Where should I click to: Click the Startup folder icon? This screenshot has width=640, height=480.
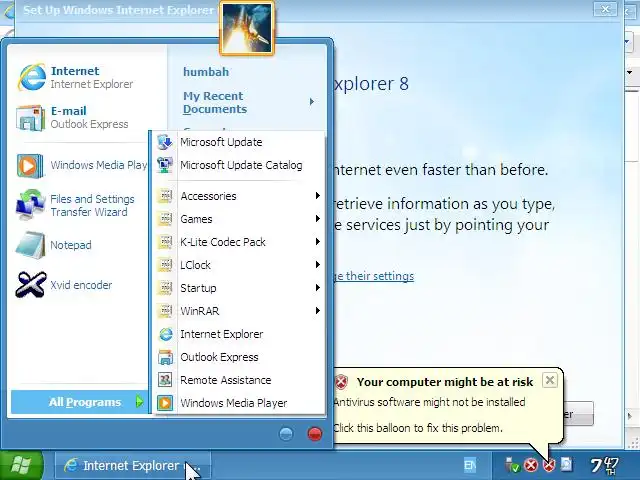pos(165,288)
